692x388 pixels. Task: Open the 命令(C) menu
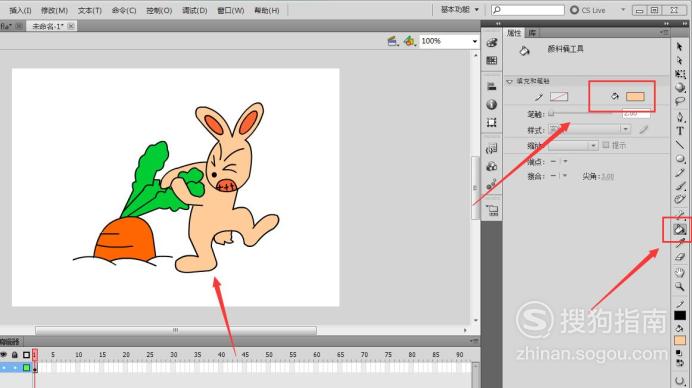(124, 10)
